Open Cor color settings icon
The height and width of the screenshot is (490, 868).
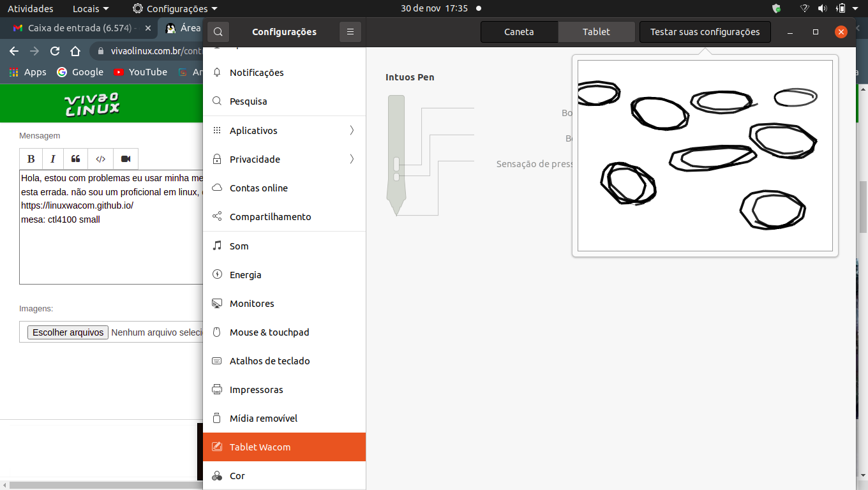[217, 476]
